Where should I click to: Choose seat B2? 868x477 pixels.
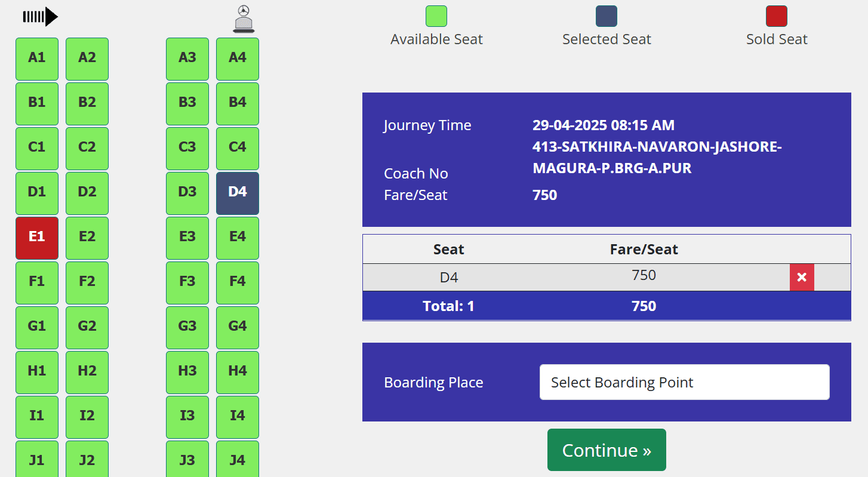pyautogui.click(x=87, y=103)
